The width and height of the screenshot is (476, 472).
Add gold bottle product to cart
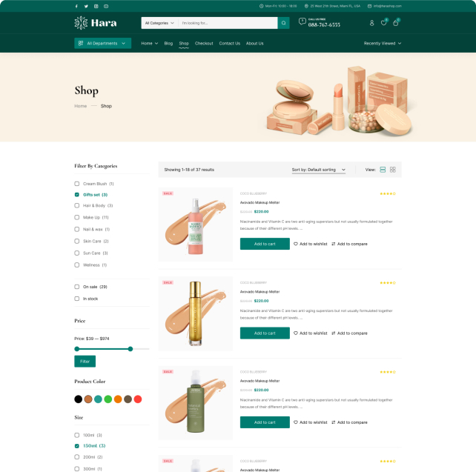[x=265, y=333]
